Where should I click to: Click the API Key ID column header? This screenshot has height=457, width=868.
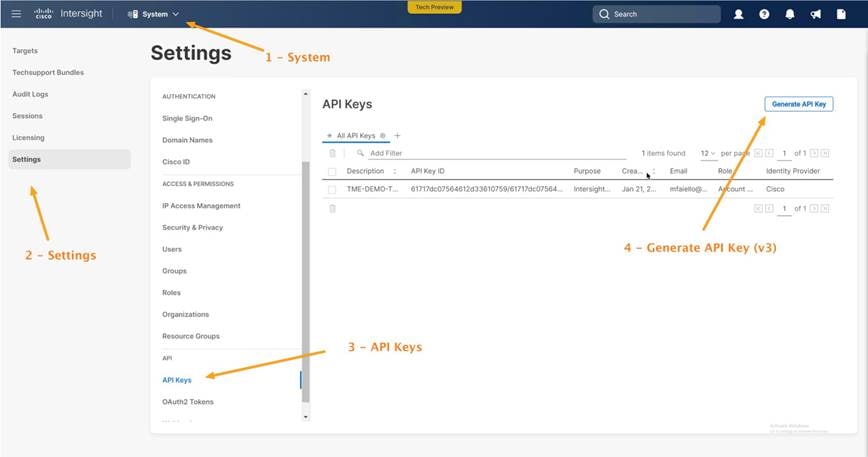tap(427, 172)
